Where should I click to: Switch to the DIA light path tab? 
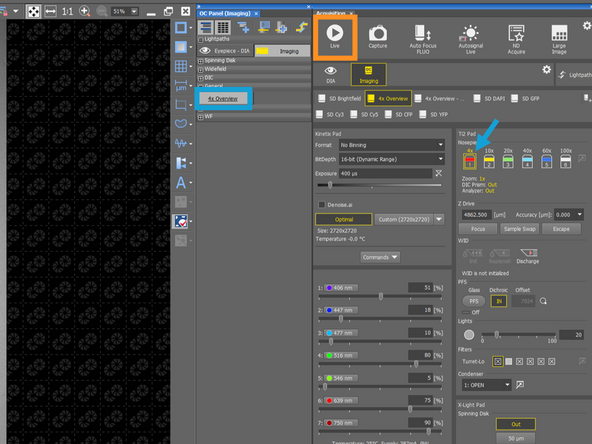[330, 74]
